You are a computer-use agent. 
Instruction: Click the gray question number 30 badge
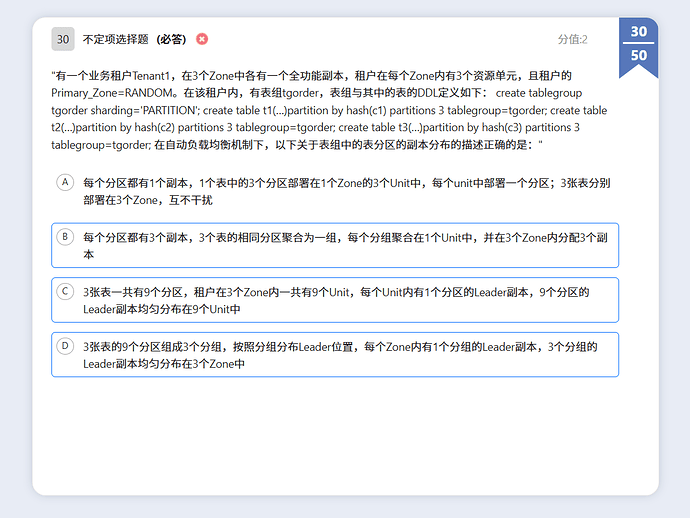coord(63,39)
